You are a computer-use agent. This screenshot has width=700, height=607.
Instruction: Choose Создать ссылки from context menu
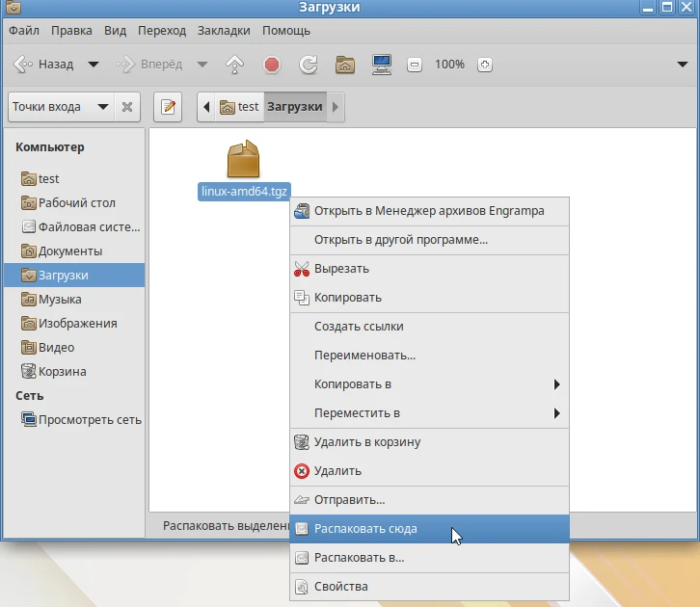point(429,327)
